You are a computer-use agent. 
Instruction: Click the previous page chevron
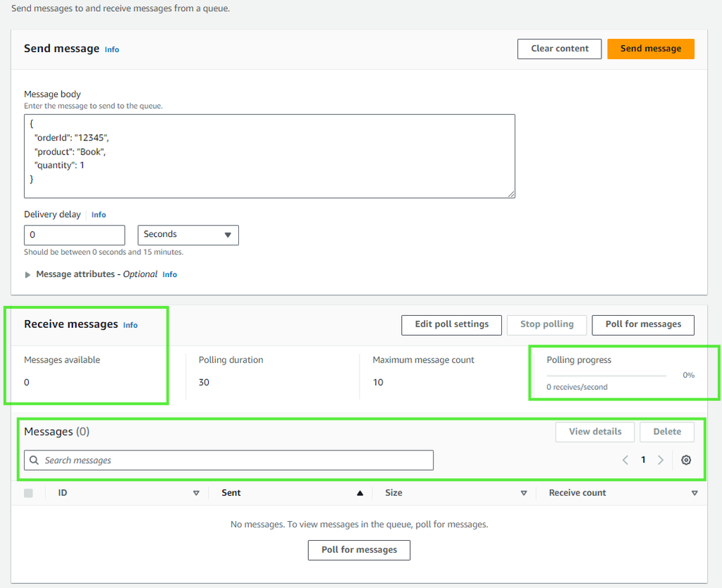tap(625, 460)
